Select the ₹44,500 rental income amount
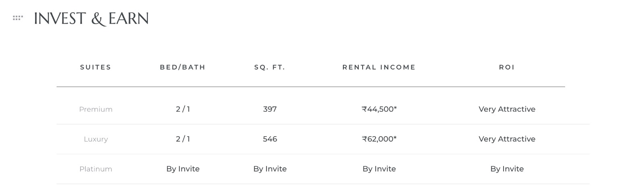The image size is (644, 192). click(379, 109)
